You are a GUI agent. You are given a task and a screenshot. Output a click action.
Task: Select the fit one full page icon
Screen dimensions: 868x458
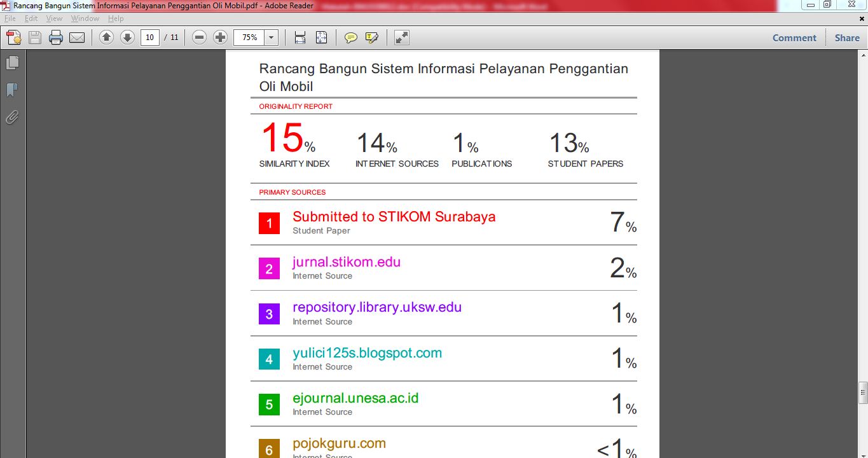coord(321,38)
